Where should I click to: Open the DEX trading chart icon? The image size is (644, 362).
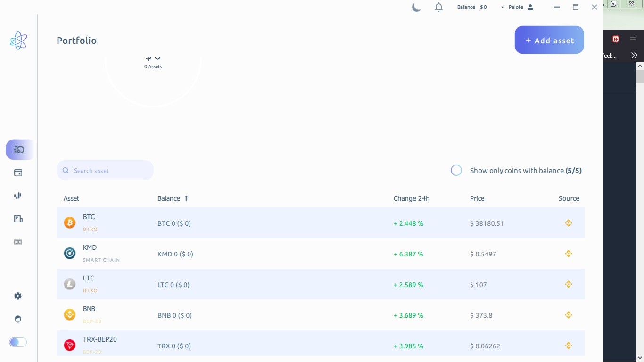tap(18, 196)
